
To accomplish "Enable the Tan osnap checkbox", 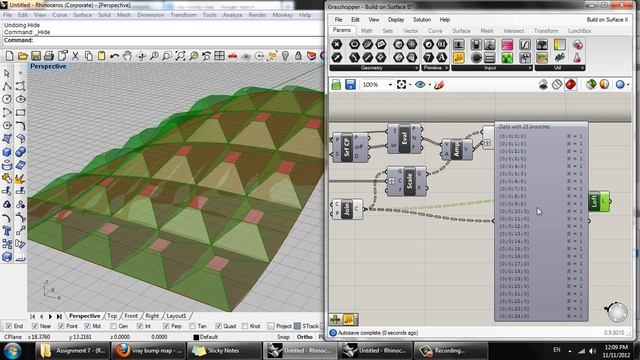I will (x=192, y=326).
